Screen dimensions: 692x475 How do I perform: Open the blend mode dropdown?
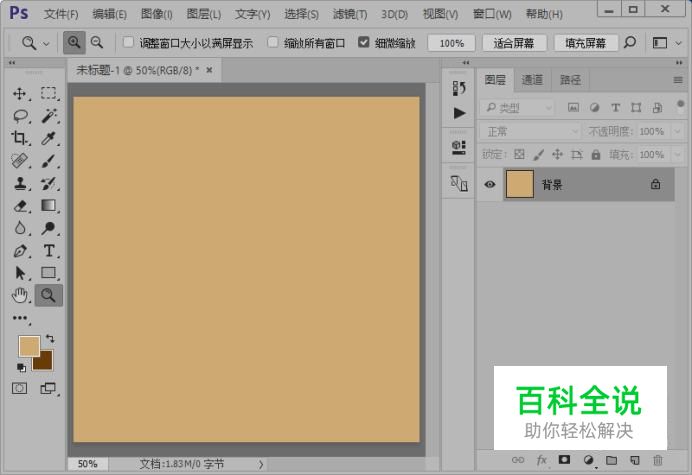(530, 132)
